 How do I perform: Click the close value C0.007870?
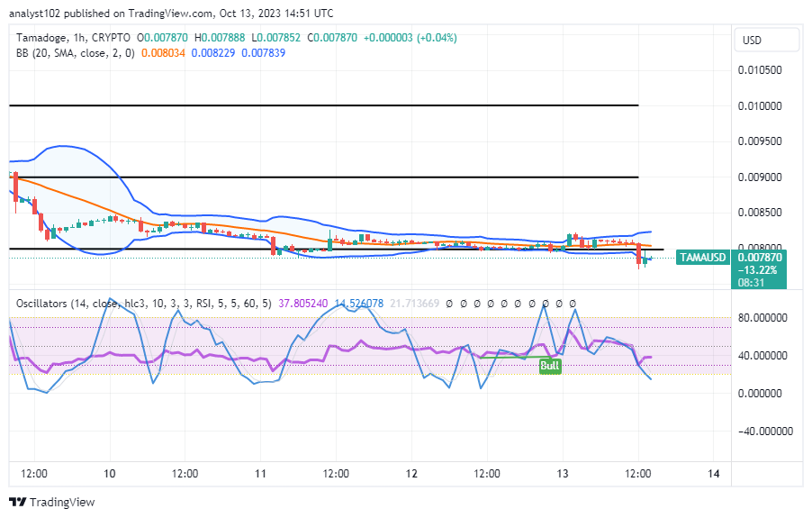pyautogui.click(x=332, y=38)
